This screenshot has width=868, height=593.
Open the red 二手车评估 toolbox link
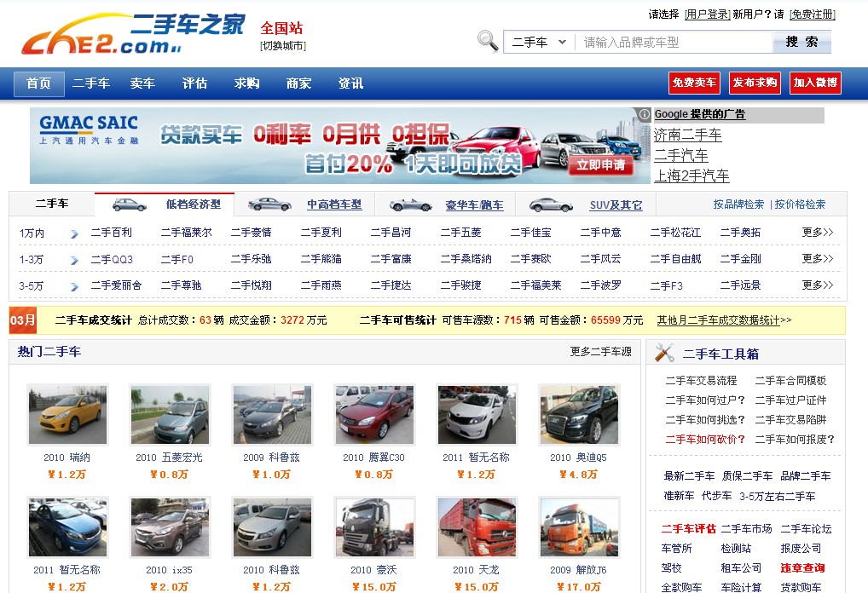[x=689, y=529]
